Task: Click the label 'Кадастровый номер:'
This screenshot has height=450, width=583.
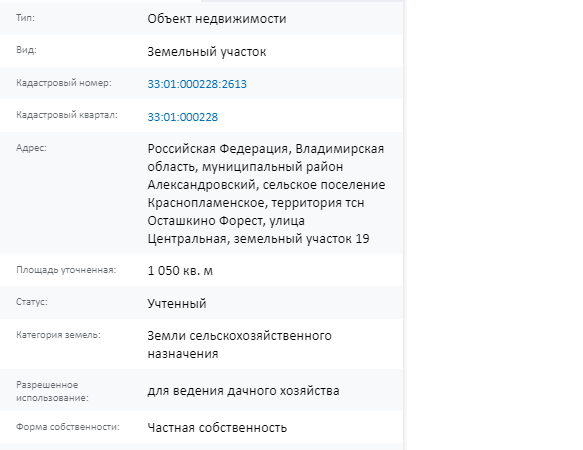Action: (x=64, y=83)
